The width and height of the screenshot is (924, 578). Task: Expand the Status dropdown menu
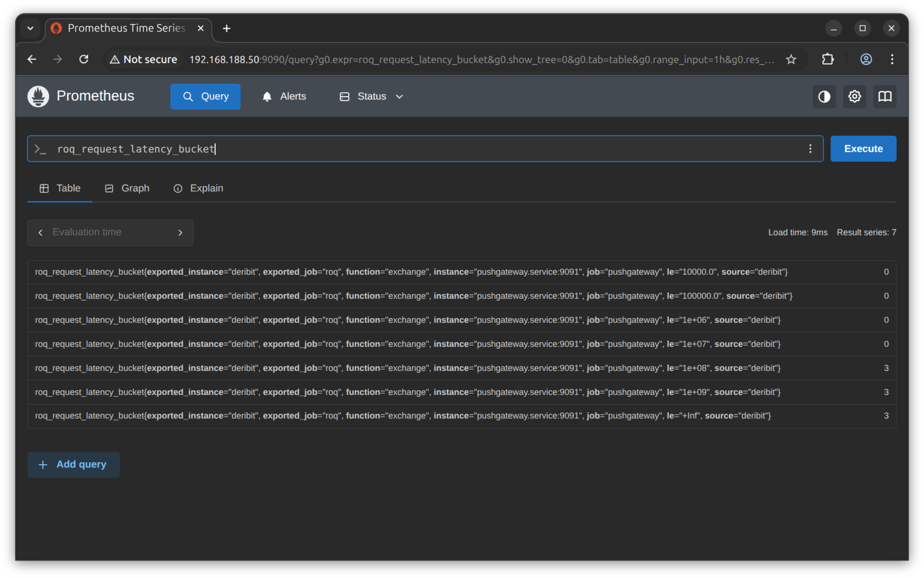371,97
